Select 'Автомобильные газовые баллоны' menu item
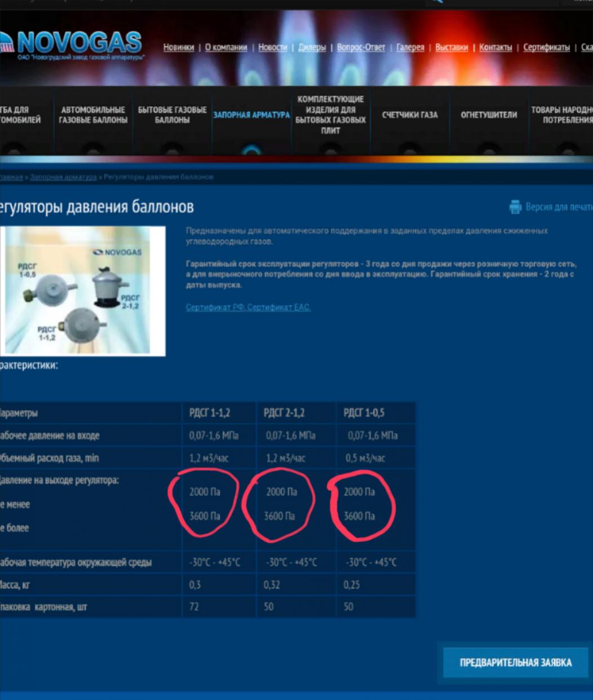 point(93,115)
